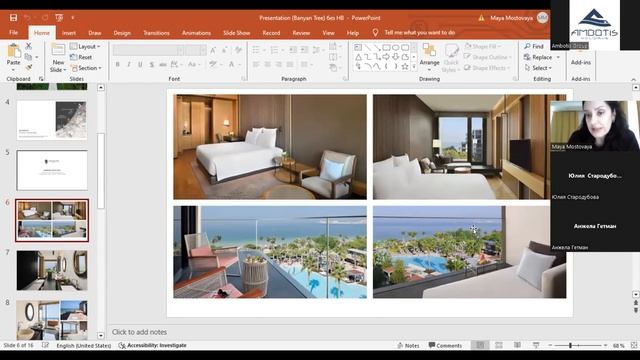Switch to the Review ribbon tab
Screen dimensions: 640x360
click(x=301, y=33)
